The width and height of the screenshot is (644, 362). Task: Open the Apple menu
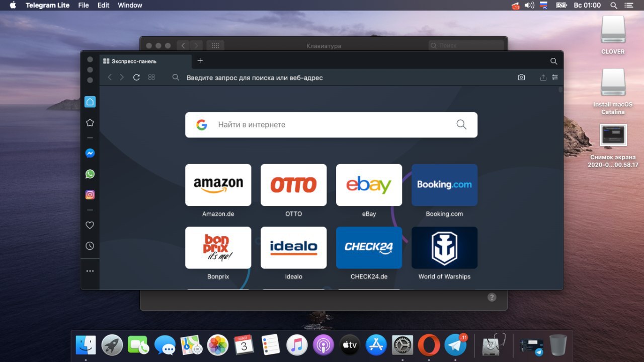click(x=13, y=5)
